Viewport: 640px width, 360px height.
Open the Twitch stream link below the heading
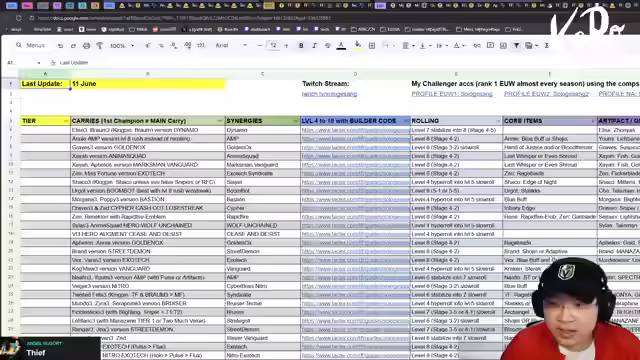click(x=329, y=94)
